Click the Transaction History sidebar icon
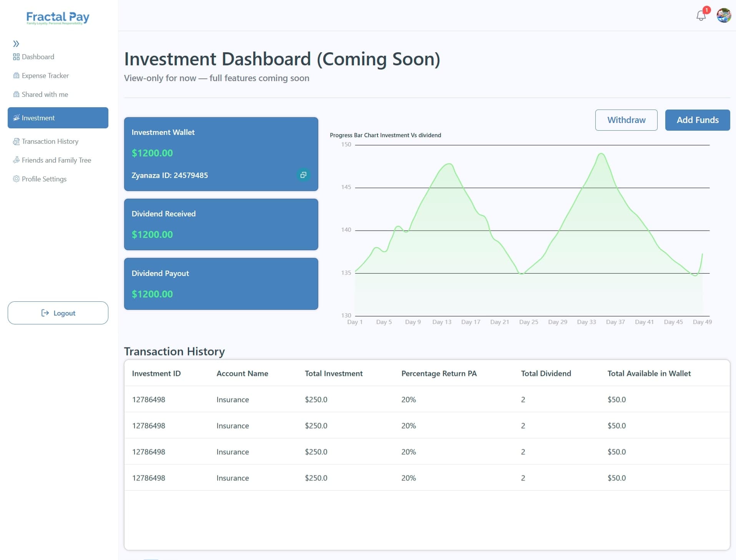Screen dimensions: 736x560 coord(16,141)
